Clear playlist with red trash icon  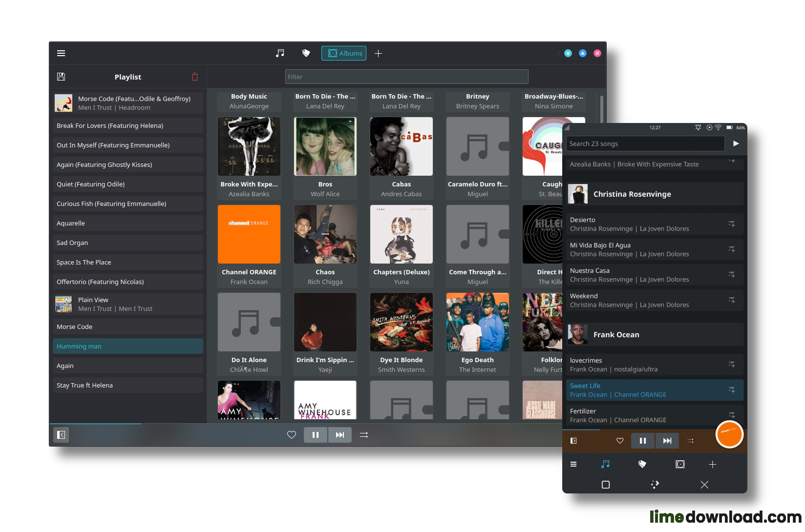(x=195, y=77)
